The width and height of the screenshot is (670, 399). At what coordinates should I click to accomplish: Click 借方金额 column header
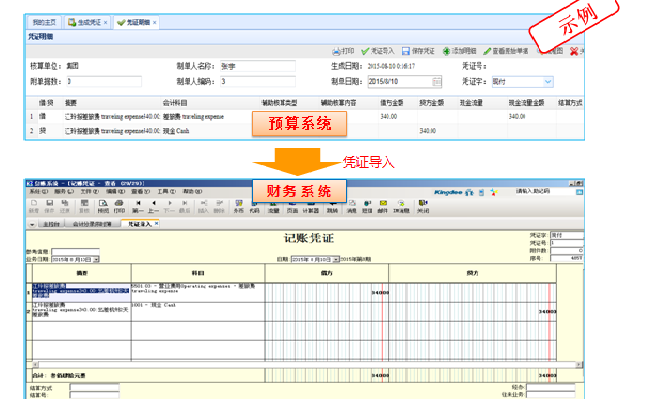point(392,103)
